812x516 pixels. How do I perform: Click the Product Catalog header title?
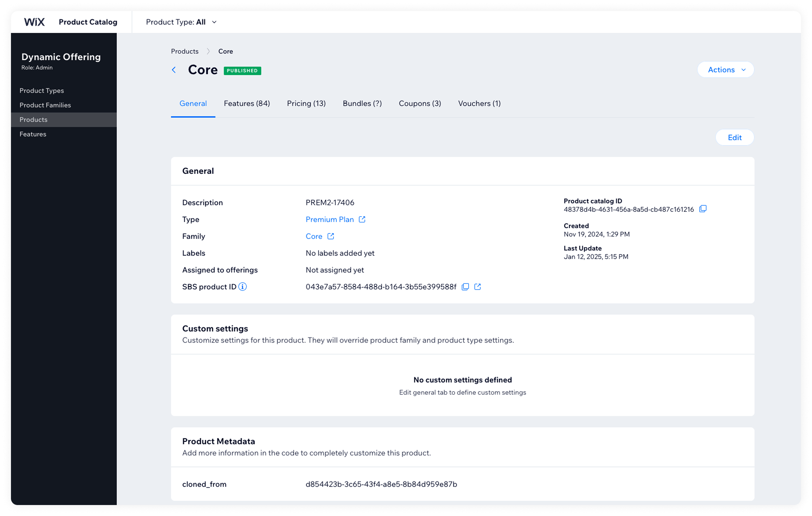pos(88,22)
